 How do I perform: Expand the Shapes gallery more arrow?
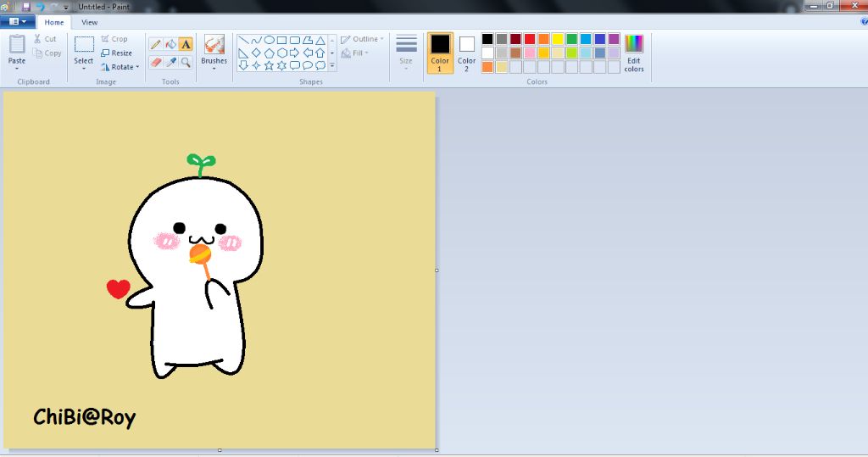tap(332, 65)
